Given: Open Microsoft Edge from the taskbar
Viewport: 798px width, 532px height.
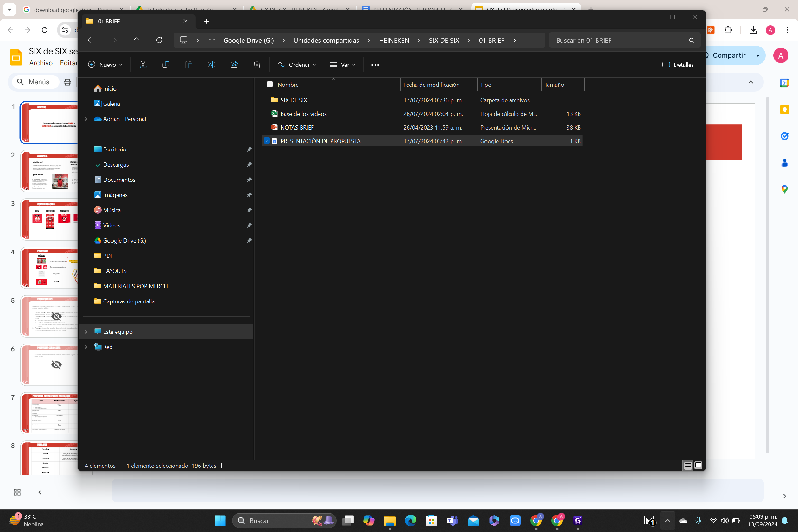Looking at the screenshot, I should [410, 521].
